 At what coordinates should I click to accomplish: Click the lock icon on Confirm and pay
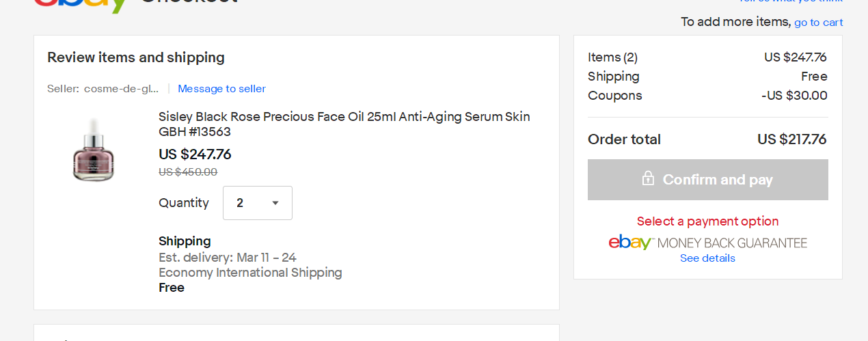tap(648, 179)
